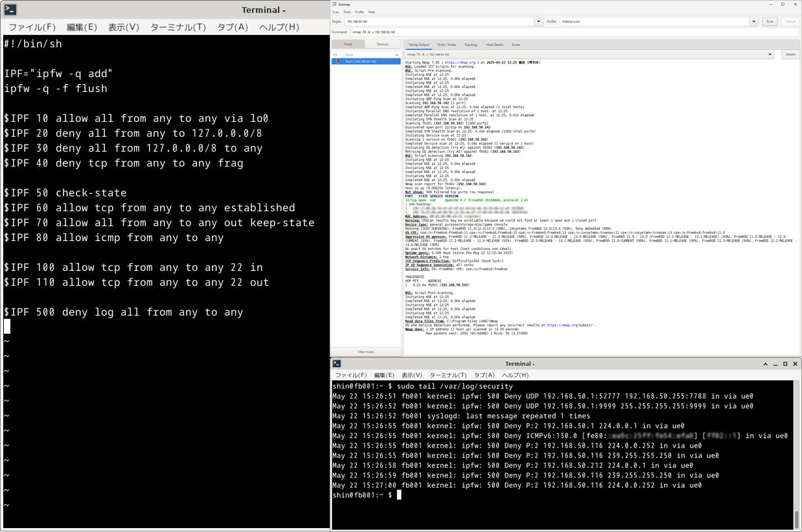The width and height of the screenshot is (802, 532).
Task: Open the ターミナル(T) menu in left terminal
Action: pos(178,27)
